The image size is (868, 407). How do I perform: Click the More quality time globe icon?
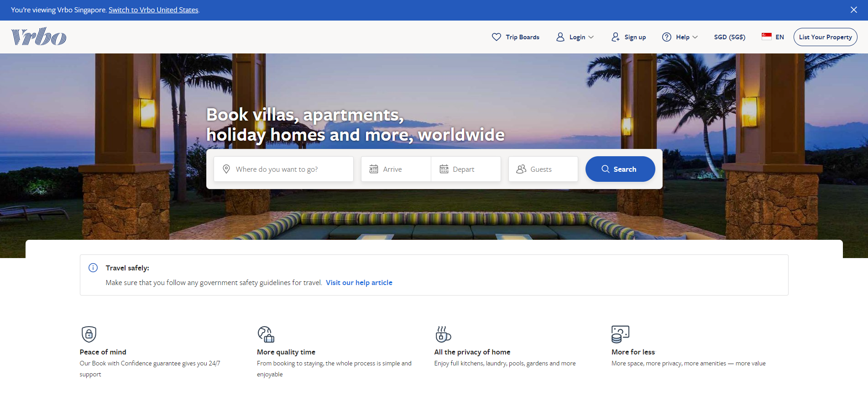[x=266, y=334]
